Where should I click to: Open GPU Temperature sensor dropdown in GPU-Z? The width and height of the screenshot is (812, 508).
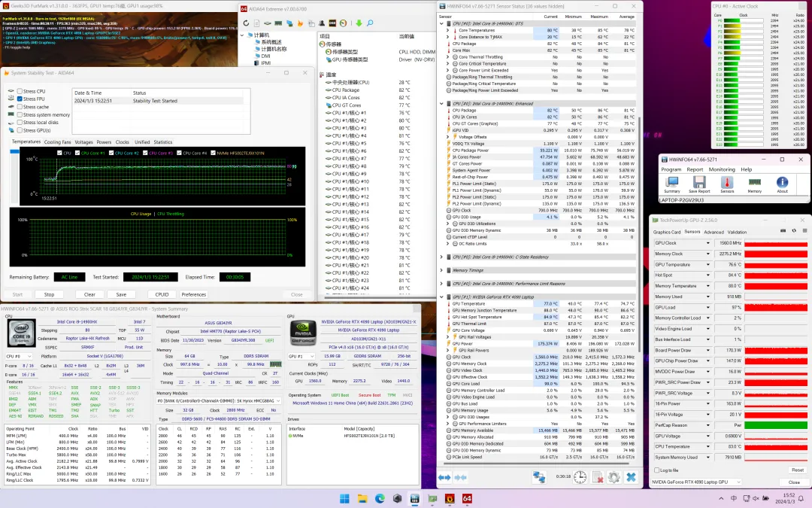[708, 264]
